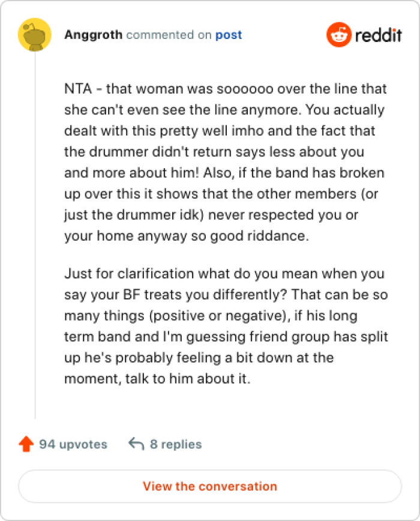Click the 94 upvotes label
This screenshot has width=420, height=521.
[72, 444]
